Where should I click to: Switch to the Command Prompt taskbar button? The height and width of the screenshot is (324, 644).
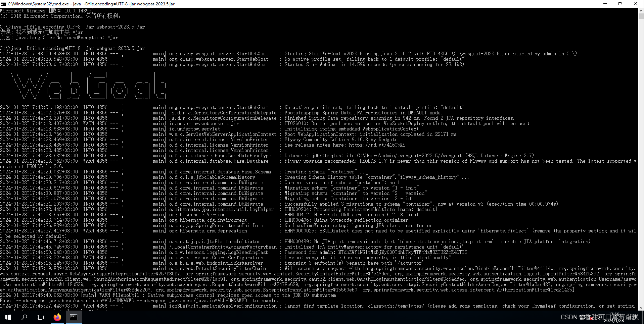tap(74, 317)
